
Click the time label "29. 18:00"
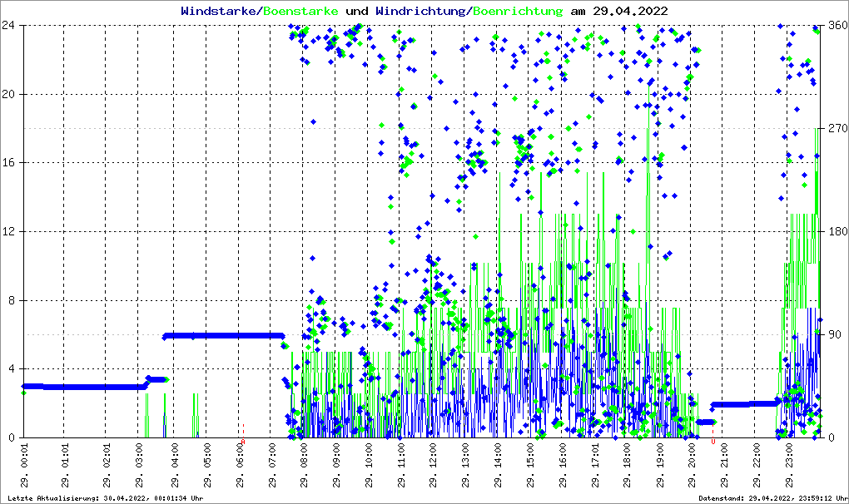coord(627,466)
